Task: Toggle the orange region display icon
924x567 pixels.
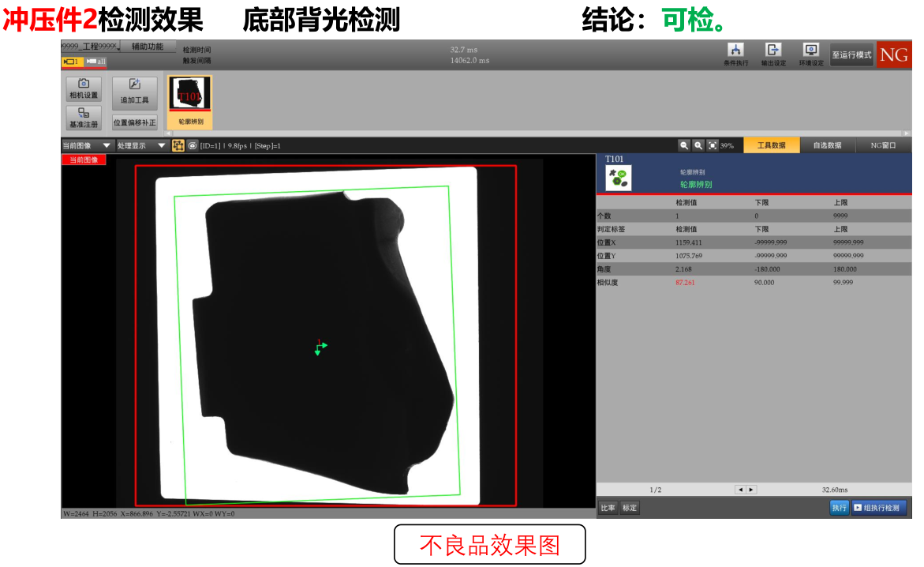Action: pyautogui.click(x=178, y=145)
